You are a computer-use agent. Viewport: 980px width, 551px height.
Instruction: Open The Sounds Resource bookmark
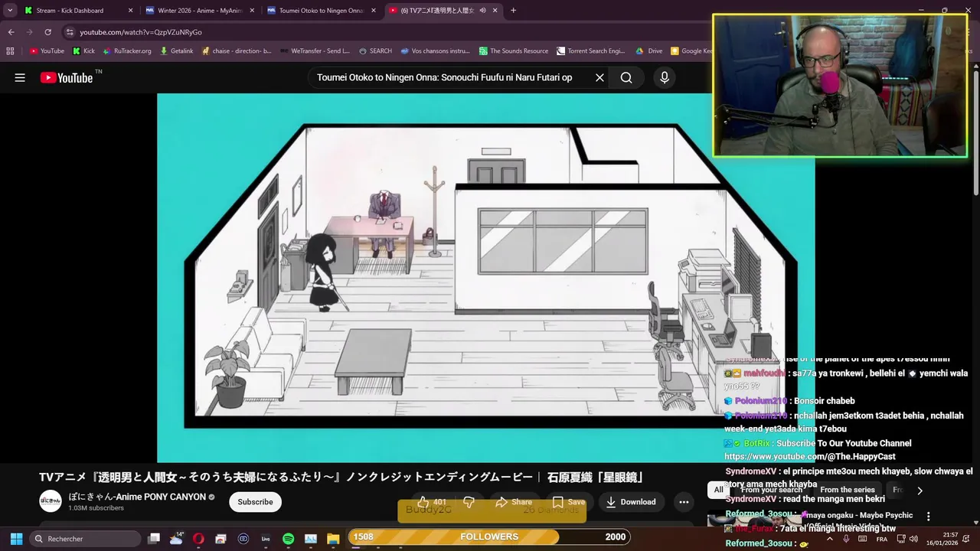click(514, 51)
